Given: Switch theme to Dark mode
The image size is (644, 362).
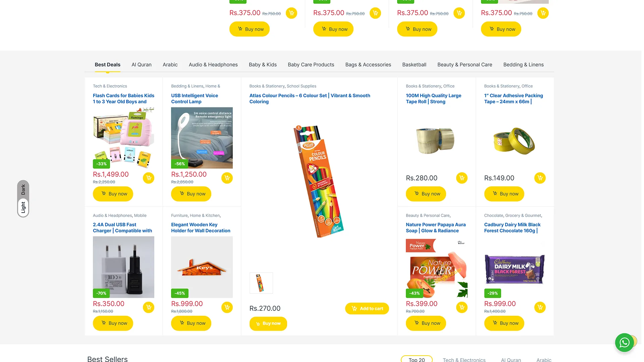Looking at the screenshot, I should click(23, 189).
